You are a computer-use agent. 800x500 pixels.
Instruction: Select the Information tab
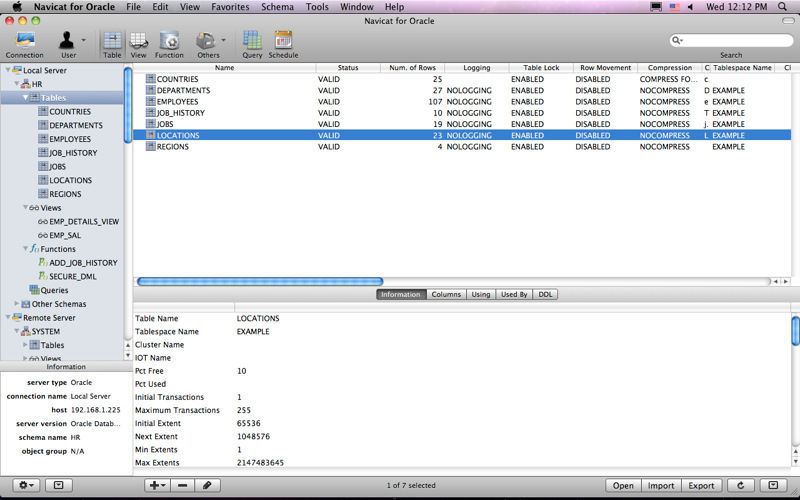pyautogui.click(x=401, y=294)
